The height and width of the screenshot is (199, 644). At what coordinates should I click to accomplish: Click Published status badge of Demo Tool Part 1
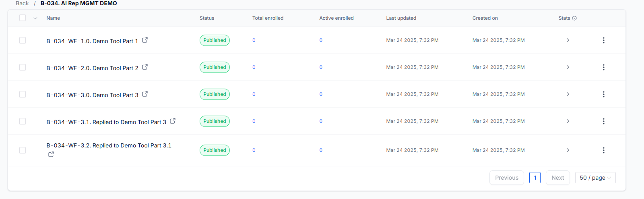point(215,40)
